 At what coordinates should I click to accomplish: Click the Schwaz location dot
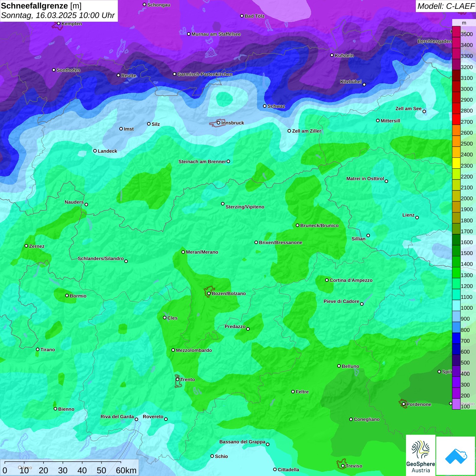[265, 106]
